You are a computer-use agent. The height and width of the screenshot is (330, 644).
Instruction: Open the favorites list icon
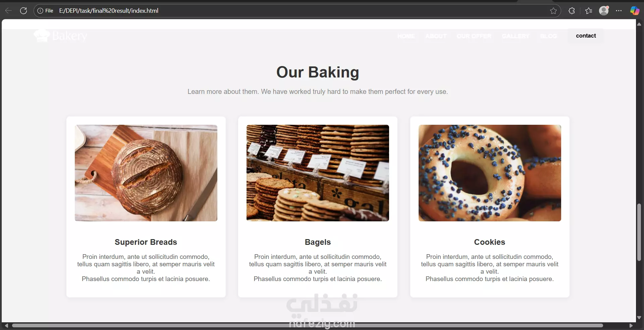pos(589,11)
